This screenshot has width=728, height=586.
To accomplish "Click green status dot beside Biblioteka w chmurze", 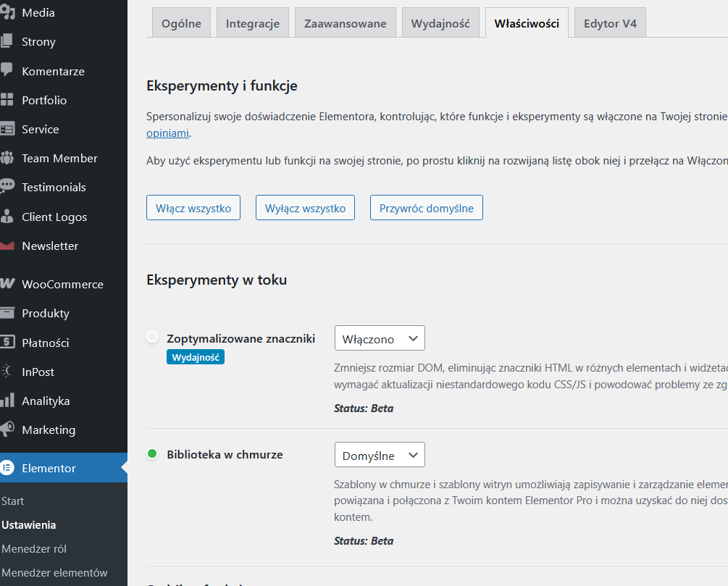I will coord(152,454).
